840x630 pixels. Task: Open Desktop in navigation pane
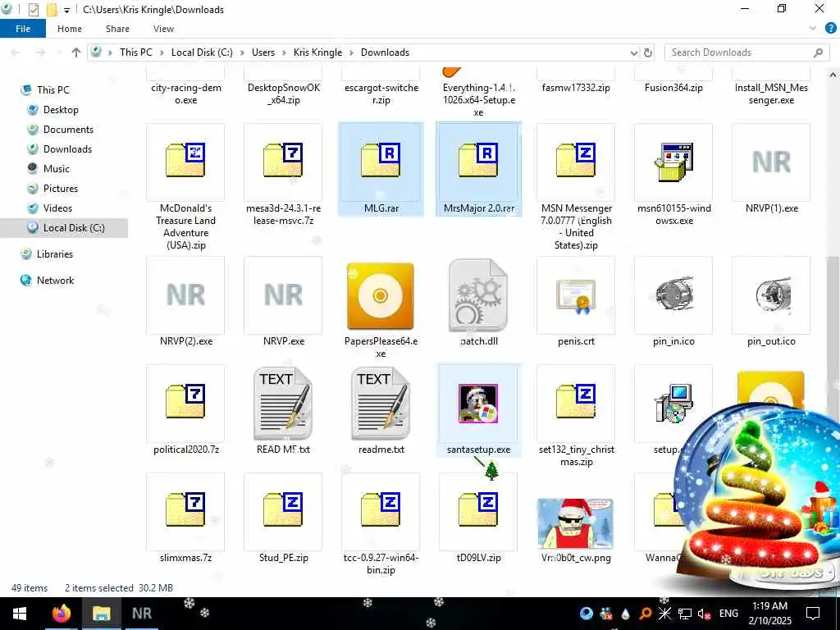tap(61, 110)
